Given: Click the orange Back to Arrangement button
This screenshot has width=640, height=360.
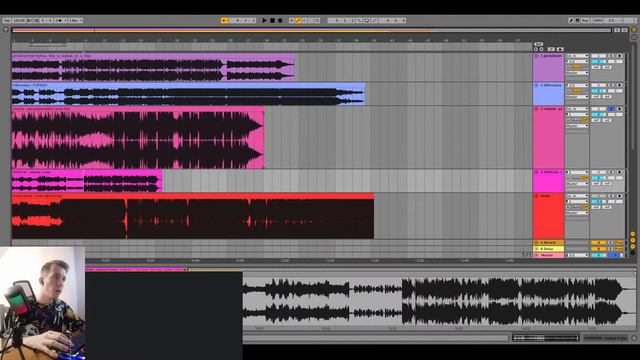Looking at the screenshot, I should pos(224,20).
